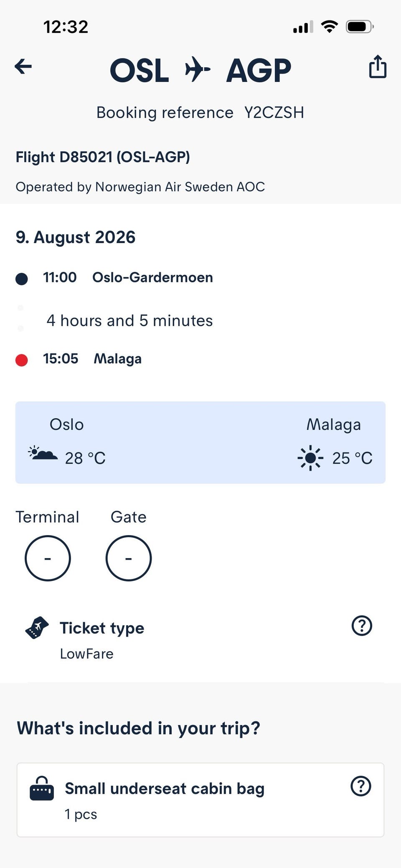Open Ticket type help question mark

click(362, 626)
